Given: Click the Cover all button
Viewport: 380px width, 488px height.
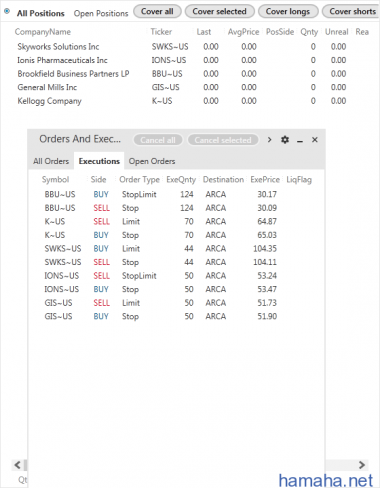Looking at the screenshot, I should pos(157,12).
